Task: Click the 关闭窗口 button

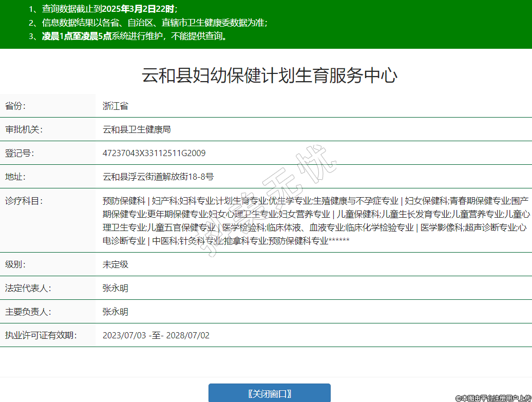Action: click(x=269, y=393)
